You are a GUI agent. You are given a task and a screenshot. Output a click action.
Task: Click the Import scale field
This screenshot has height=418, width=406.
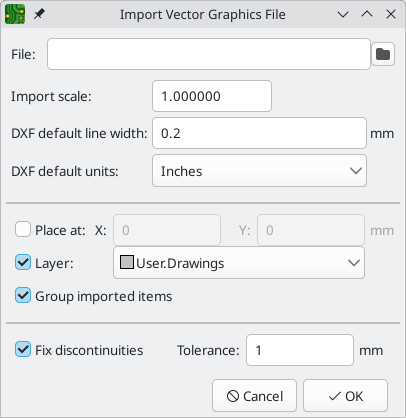coord(212,96)
